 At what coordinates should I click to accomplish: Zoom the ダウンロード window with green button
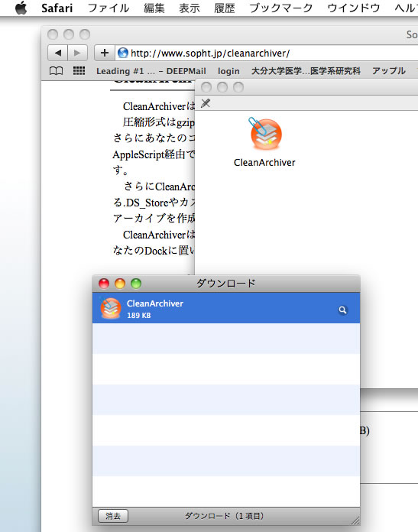tap(136, 284)
